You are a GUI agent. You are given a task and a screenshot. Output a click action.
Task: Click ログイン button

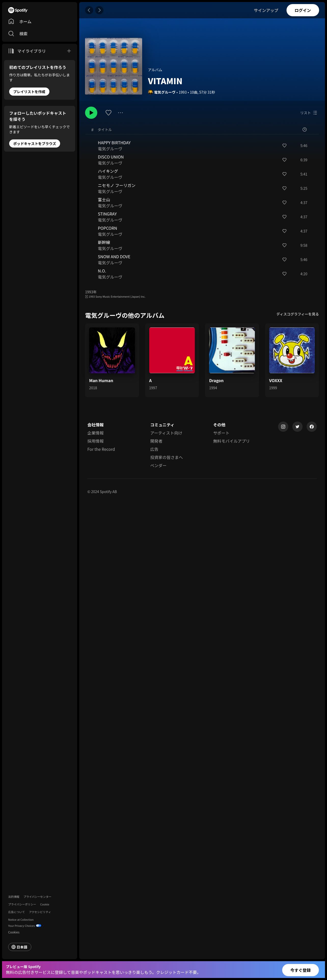pyautogui.click(x=303, y=10)
